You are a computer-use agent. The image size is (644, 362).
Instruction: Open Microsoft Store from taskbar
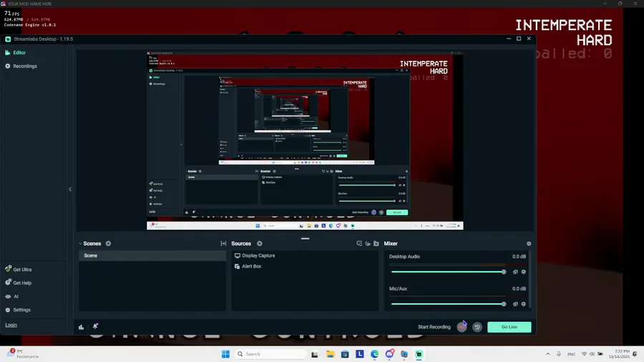[x=345, y=354]
